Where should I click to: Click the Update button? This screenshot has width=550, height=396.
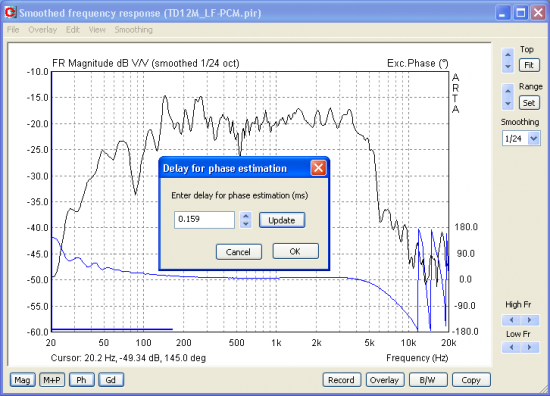point(282,220)
